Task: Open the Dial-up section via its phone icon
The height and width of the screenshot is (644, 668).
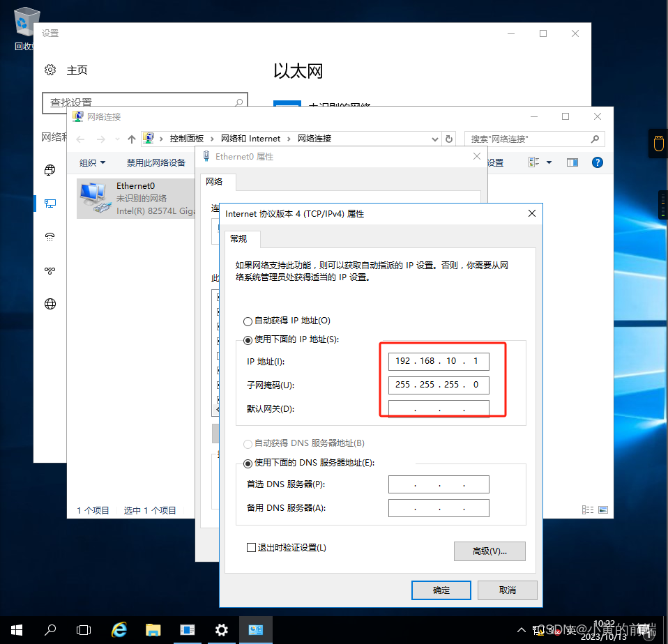Action: coord(50,236)
